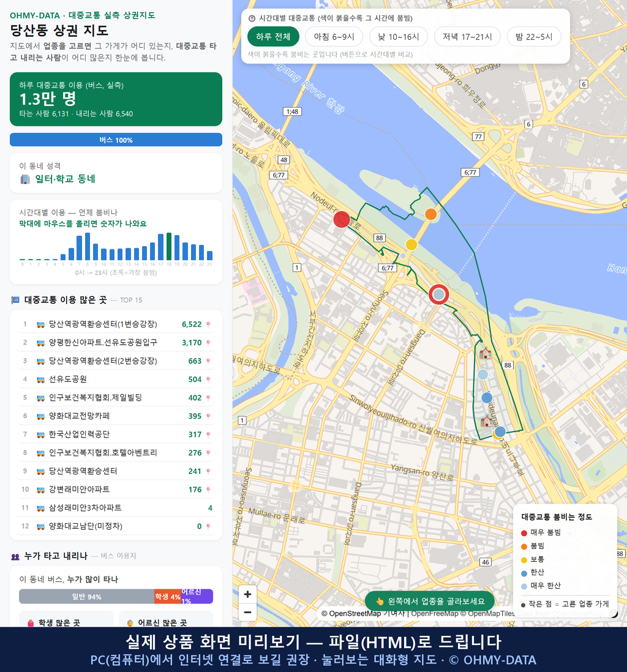Viewport: 627px width, 672px height.
Task: Open the 어르신 많은 곳 card
Action: click(x=166, y=619)
